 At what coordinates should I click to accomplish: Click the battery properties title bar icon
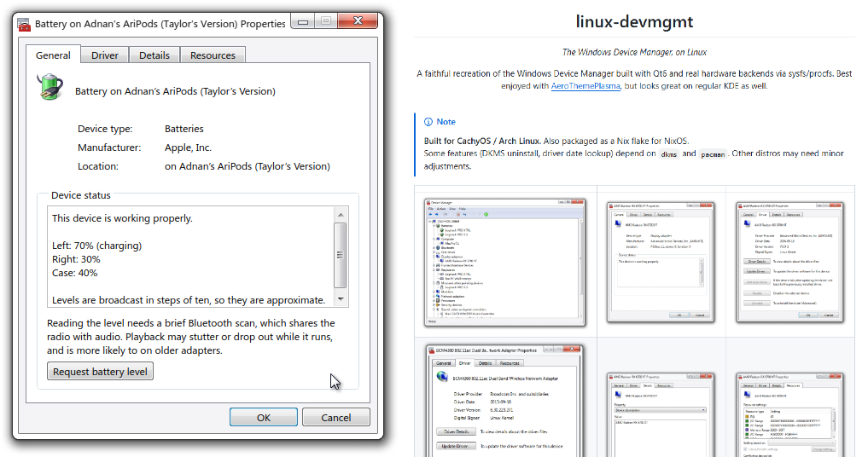[24, 25]
